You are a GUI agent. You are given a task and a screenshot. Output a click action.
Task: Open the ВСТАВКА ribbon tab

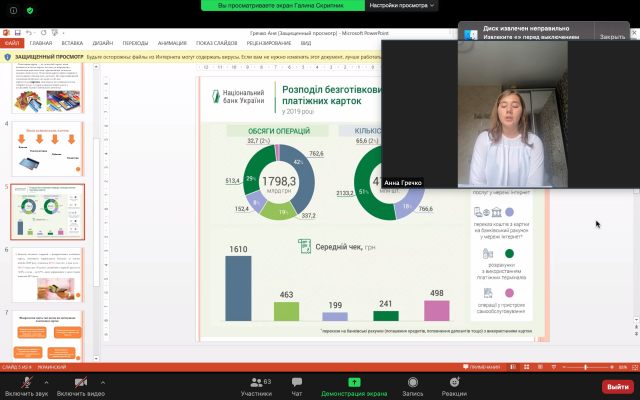72,43
